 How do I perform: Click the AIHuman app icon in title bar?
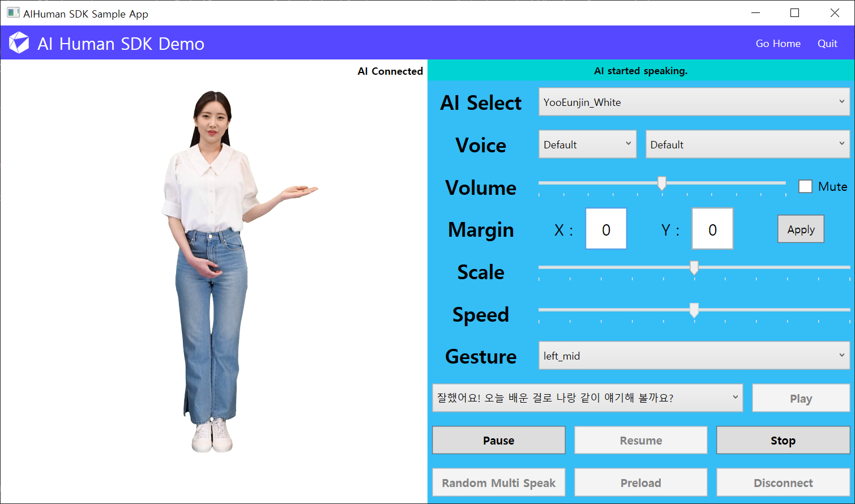pos(13,12)
